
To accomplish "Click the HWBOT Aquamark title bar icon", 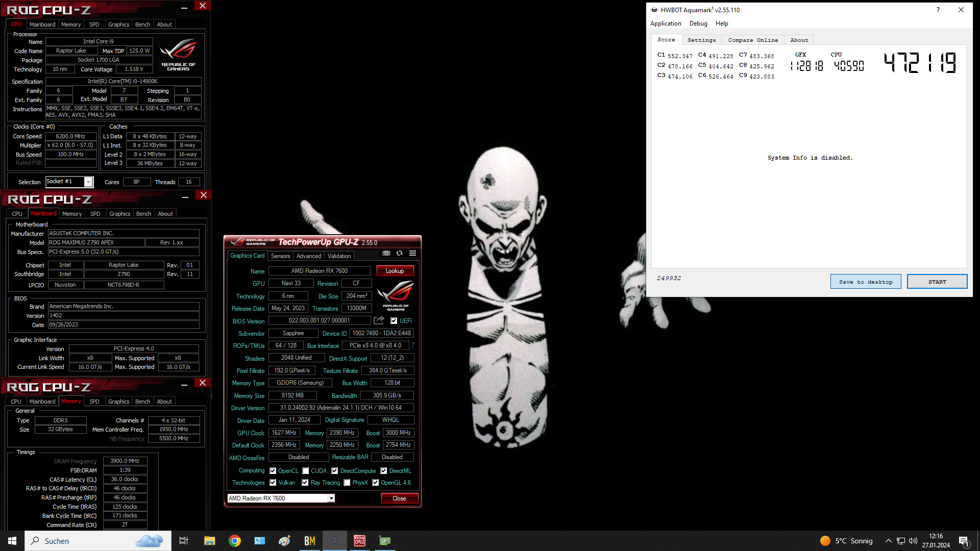I will (654, 10).
